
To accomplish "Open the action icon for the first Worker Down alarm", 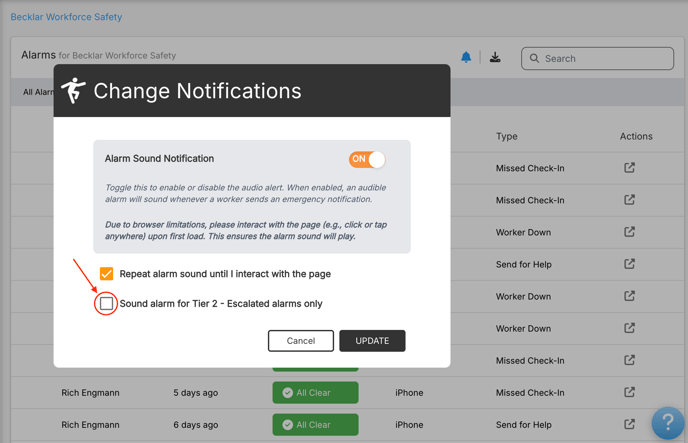I will 629,232.
